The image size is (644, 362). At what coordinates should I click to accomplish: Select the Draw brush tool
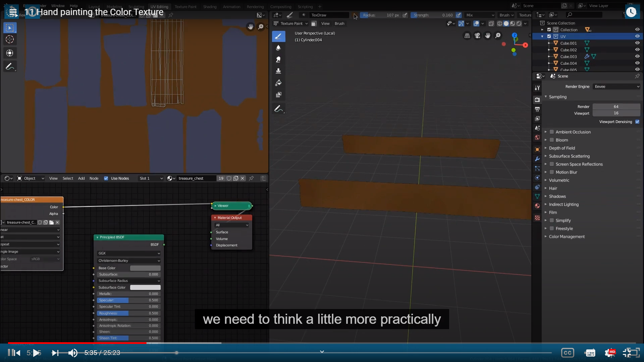pyautogui.click(x=278, y=36)
